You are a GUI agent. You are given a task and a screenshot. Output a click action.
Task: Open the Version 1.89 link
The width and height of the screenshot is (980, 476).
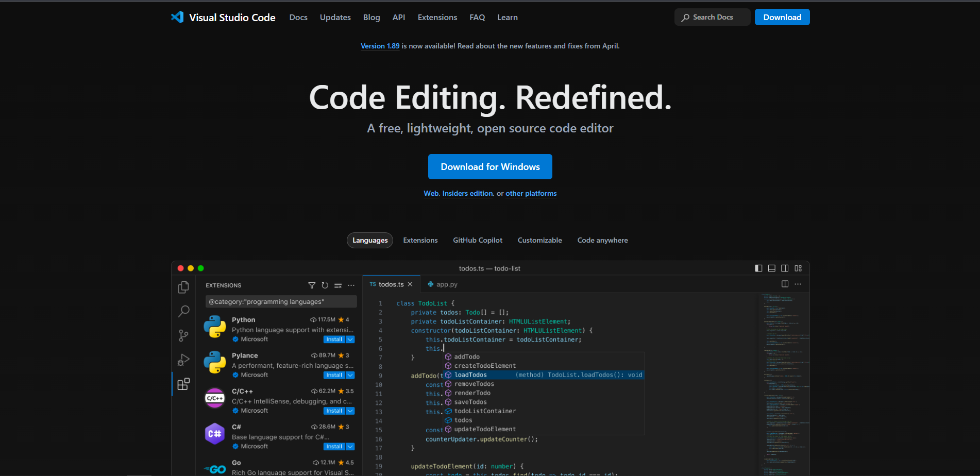click(380, 46)
